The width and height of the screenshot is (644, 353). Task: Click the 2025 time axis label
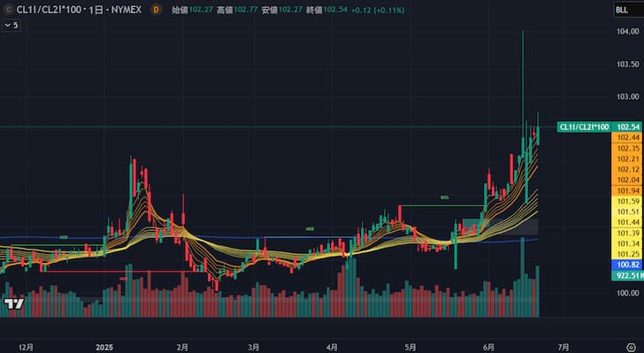[x=104, y=348]
